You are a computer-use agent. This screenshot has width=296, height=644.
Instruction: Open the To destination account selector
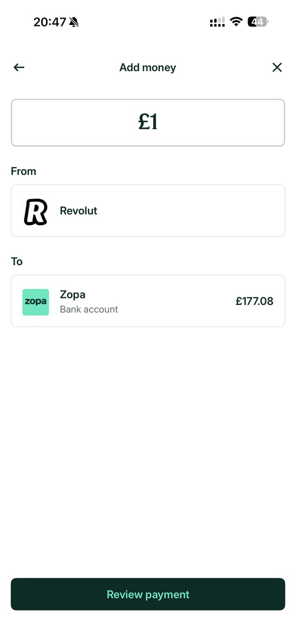point(148,301)
